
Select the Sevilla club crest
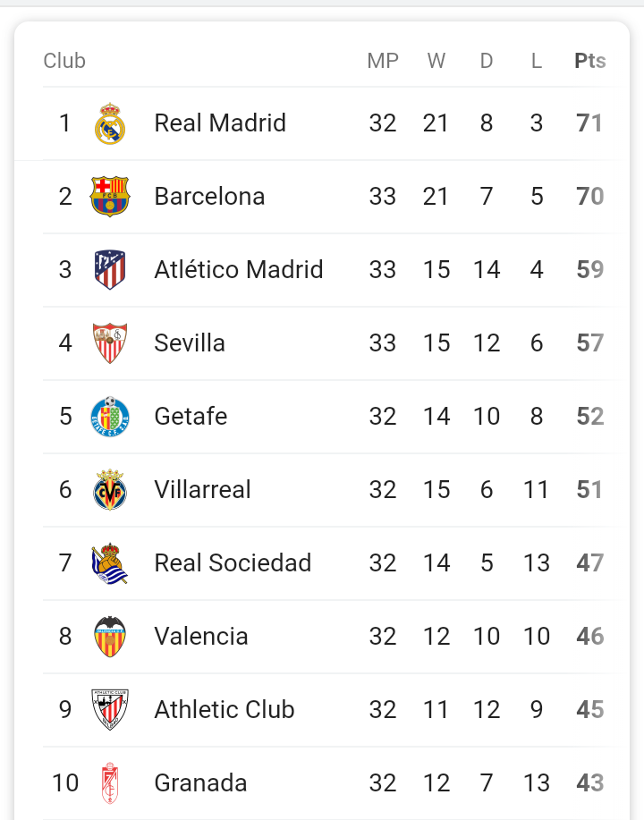(110, 343)
